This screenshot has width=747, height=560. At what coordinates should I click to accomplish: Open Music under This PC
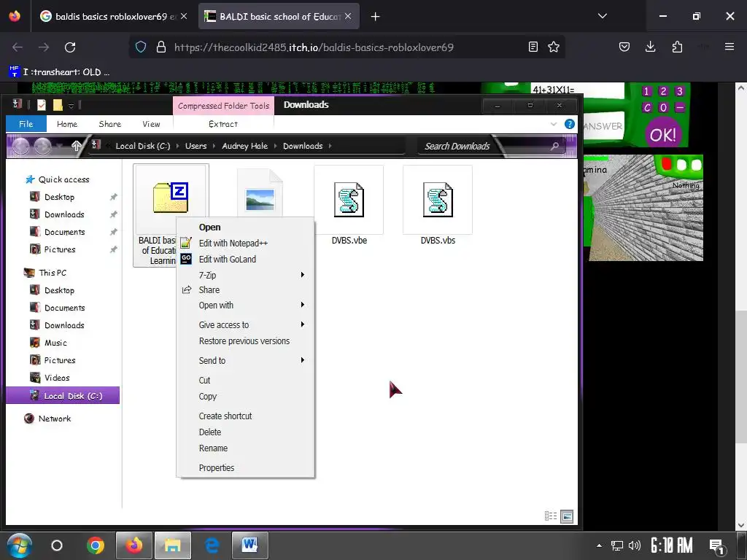tap(55, 343)
